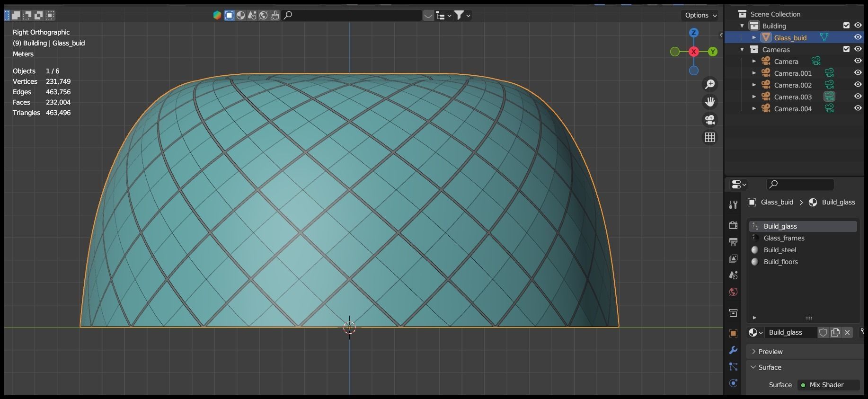Image resolution: width=868 pixels, height=399 pixels.
Task: Select the Glass_buid object
Action: point(790,38)
